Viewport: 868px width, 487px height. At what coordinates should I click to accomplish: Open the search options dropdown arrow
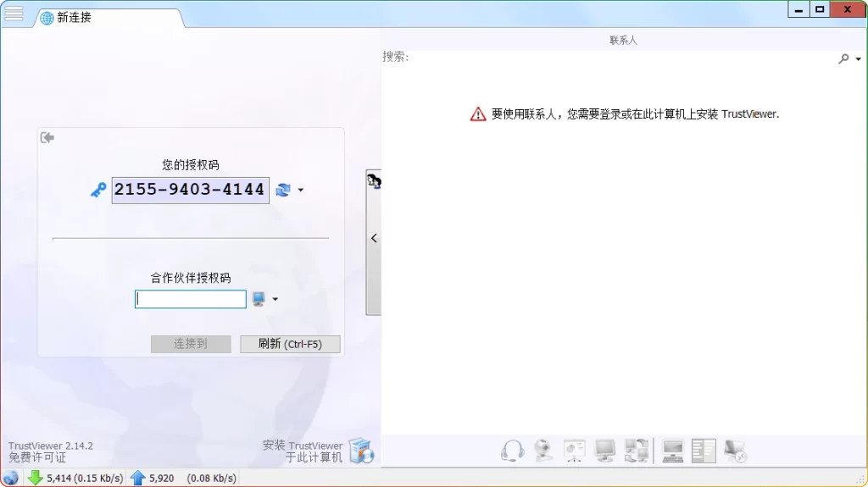[859, 58]
